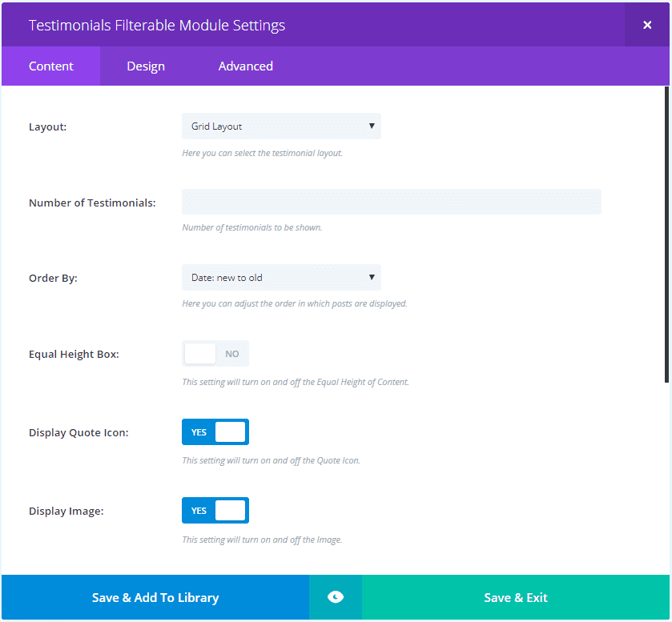The height and width of the screenshot is (622, 672).
Task: Click the Display Quote Icon label
Action: [78, 432]
